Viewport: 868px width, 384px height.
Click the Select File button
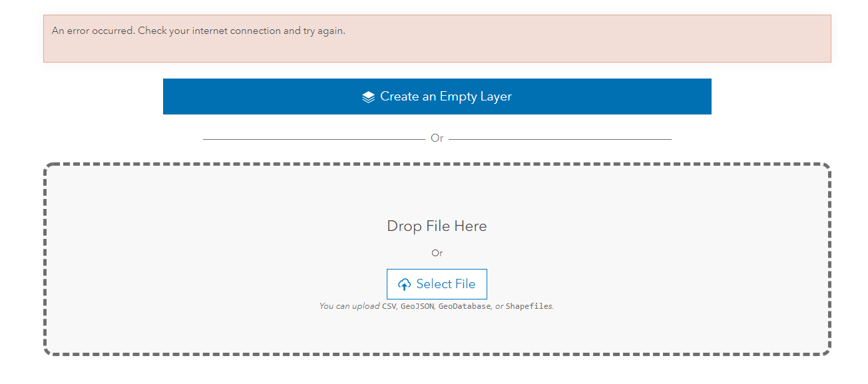(437, 284)
